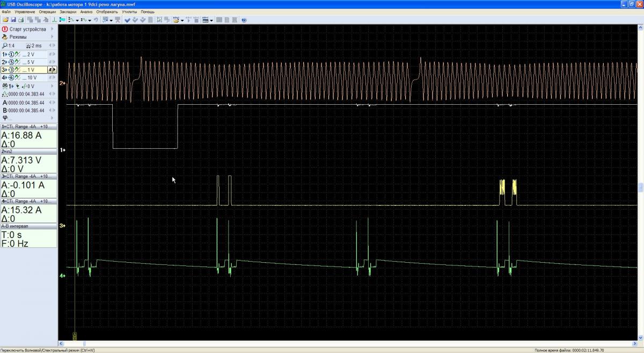Click the 2 ms time base setting

(35, 46)
